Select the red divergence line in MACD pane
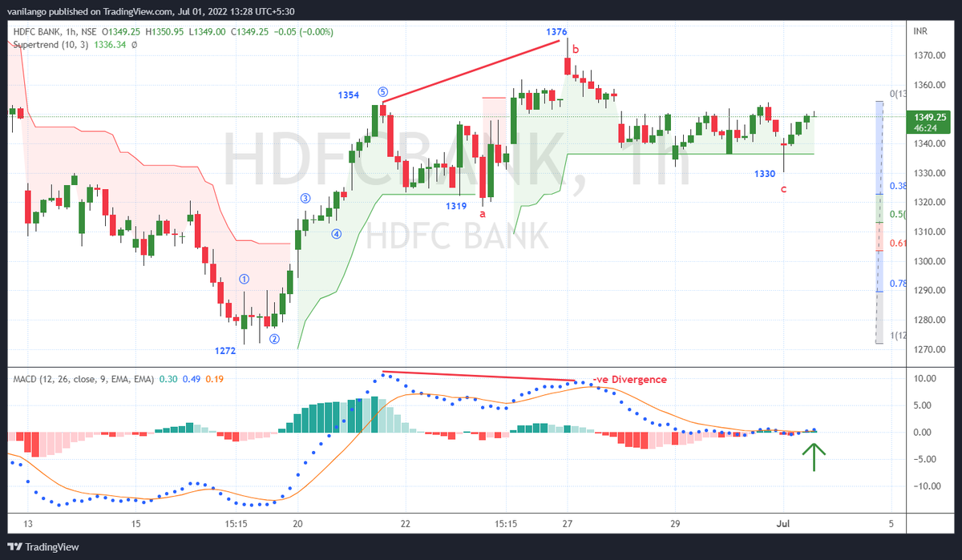Viewport: 962px width, 560px height. tap(479, 376)
